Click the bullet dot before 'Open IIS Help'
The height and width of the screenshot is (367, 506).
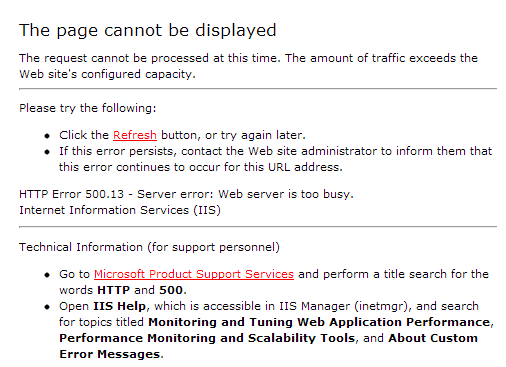(47, 307)
